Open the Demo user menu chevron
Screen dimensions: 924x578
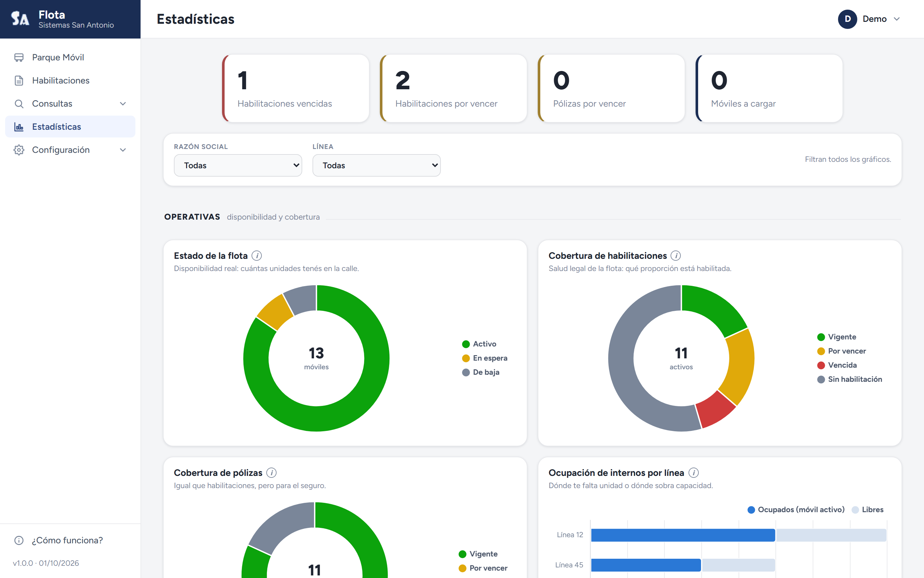point(897,19)
